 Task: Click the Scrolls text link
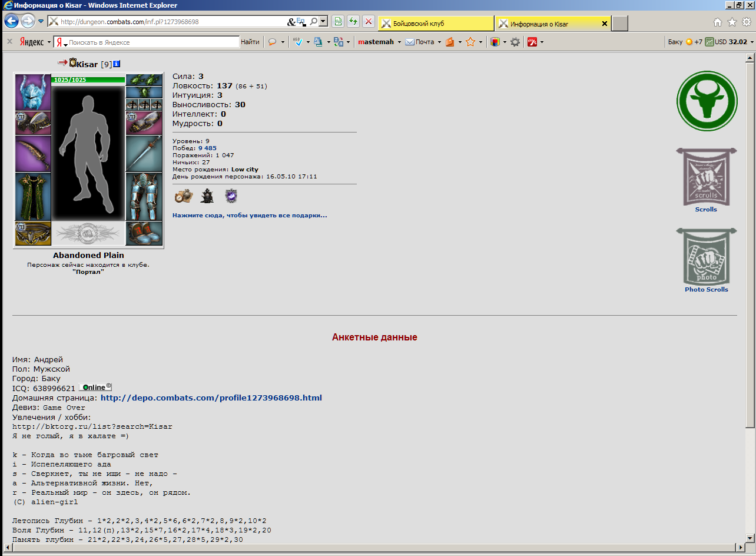pyautogui.click(x=706, y=210)
